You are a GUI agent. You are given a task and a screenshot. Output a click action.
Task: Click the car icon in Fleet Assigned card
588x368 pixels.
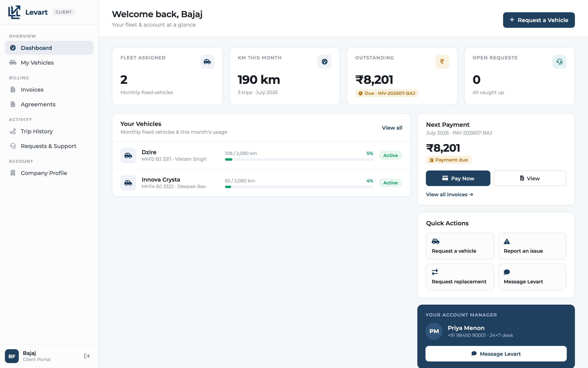[207, 62]
